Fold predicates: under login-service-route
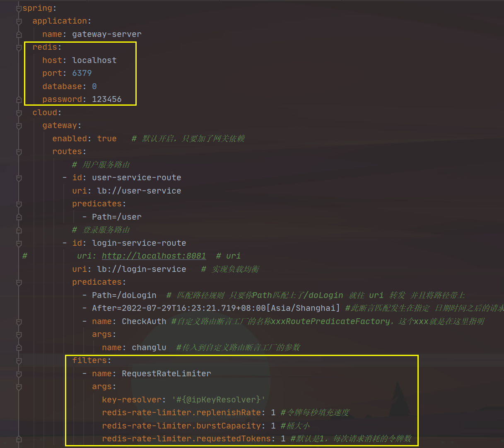This screenshot has width=504, height=448. (19, 282)
